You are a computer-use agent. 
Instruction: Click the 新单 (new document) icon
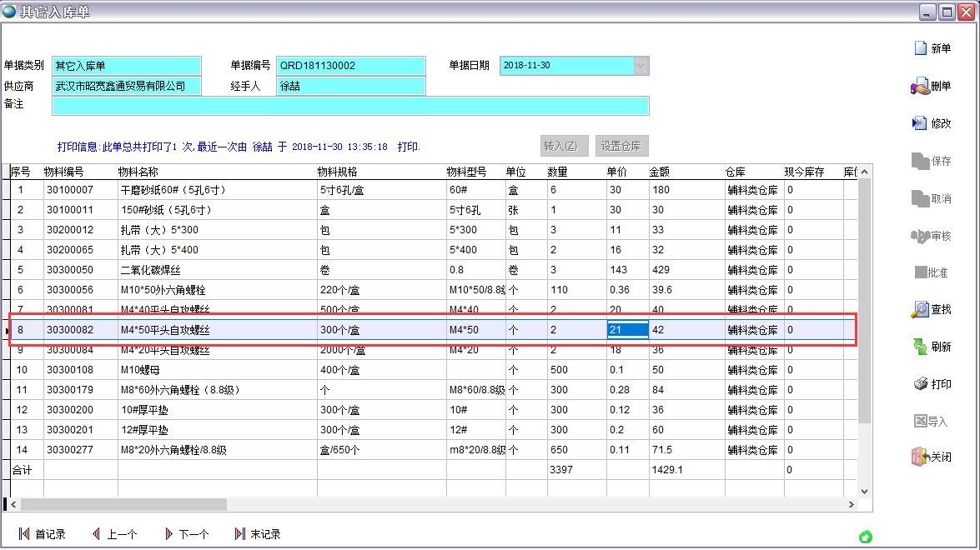click(920, 48)
